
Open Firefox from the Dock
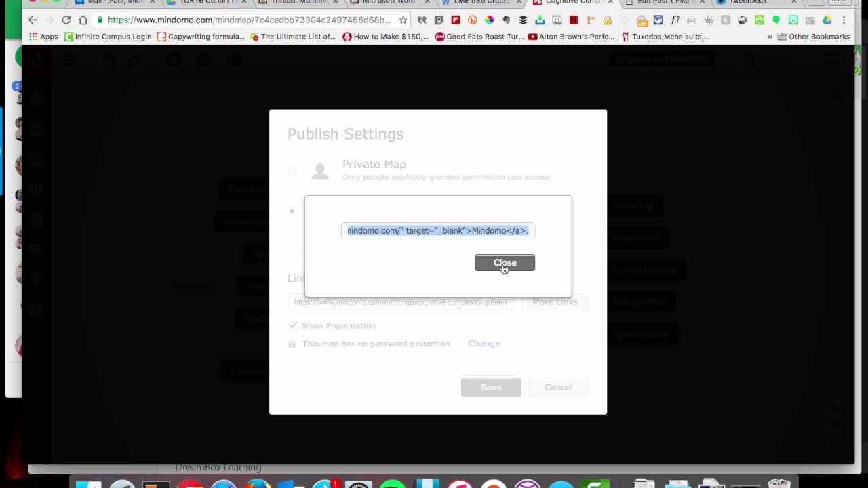tap(257, 483)
